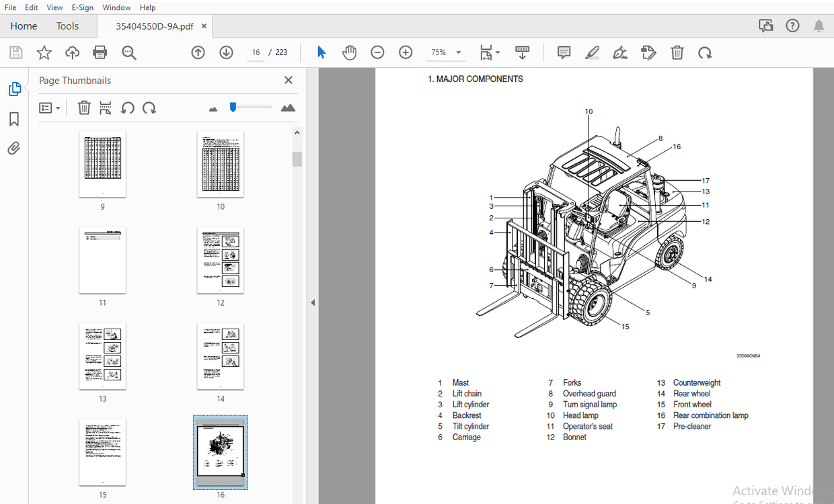Go to previous page with up arrow
The height and width of the screenshot is (504, 834).
pos(198,52)
